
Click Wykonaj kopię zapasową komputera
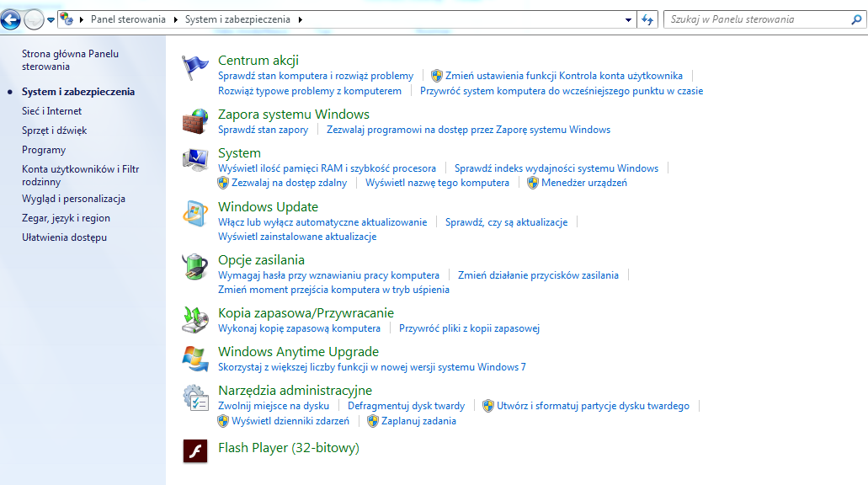pyautogui.click(x=299, y=328)
